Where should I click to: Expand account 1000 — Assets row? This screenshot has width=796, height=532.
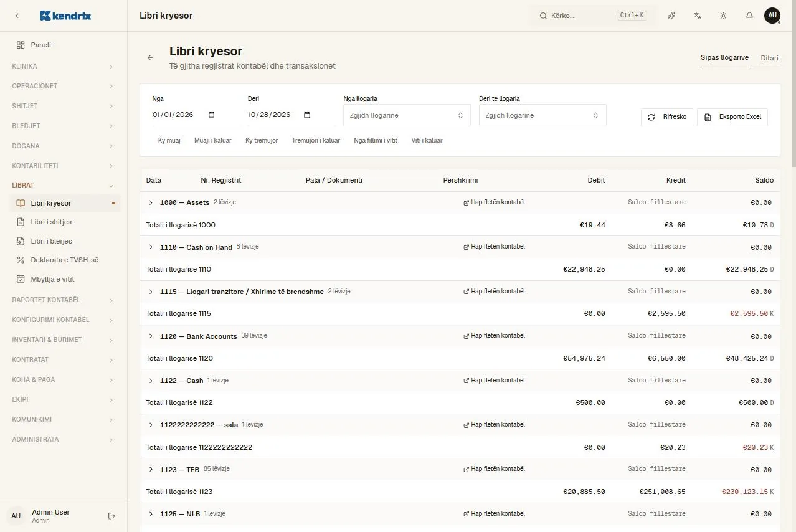click(151, 202)
